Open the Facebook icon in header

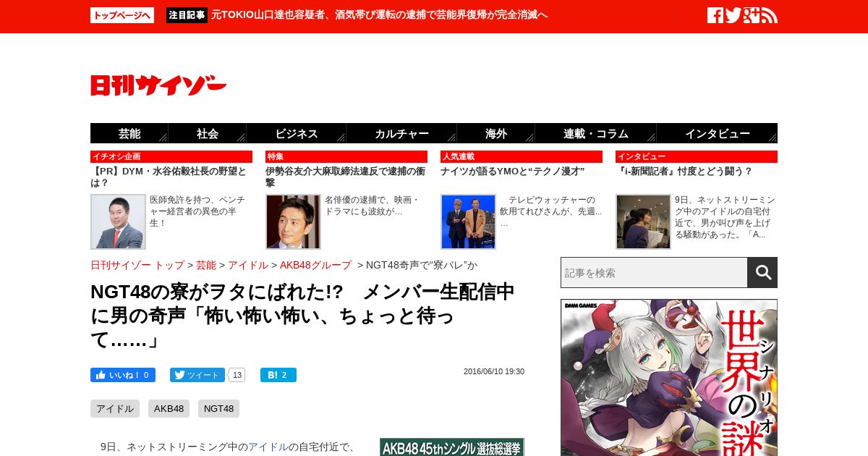(x=715, y=15)
